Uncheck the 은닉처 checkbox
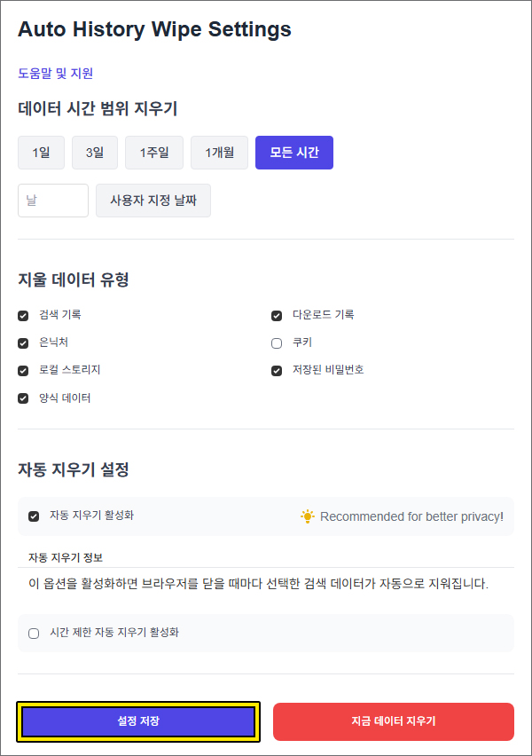The height and width of the screenshot is (756, 532). [x=23, y=343]
